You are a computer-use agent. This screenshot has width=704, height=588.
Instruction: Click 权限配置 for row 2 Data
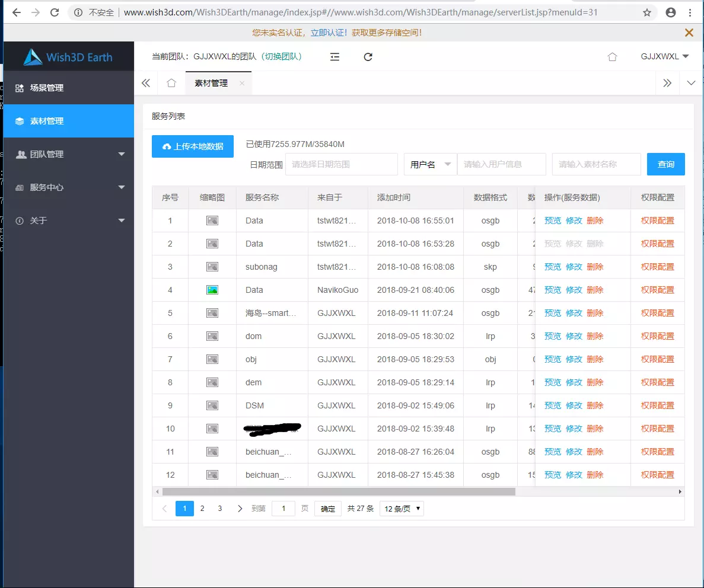point(657,244)
